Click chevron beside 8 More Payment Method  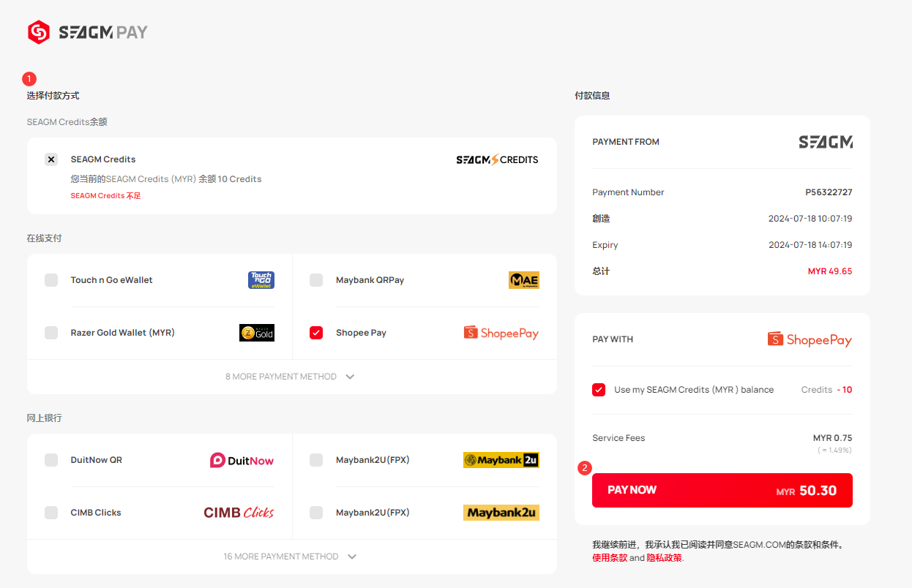pyautogui.click(x=350, y=377)
